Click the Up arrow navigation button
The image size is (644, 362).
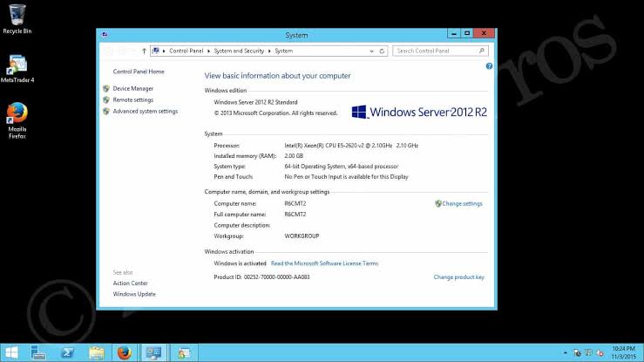[144, 51]
